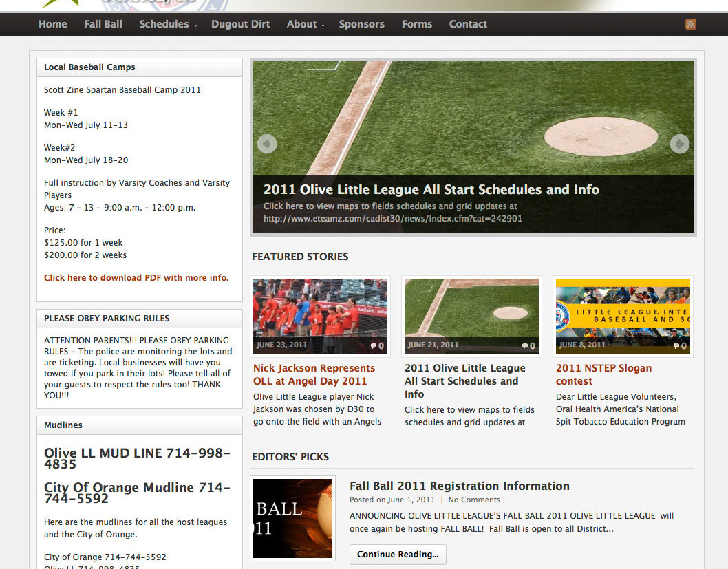This screenshot has height=569, width=728.
Task: Open the baseball field featured thumbnail
Action: (472, 316)
